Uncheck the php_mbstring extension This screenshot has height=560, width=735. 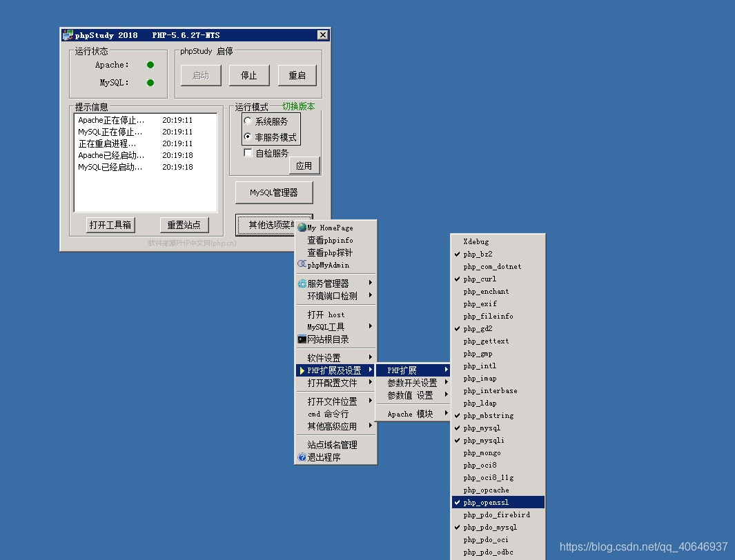[x=498, y=415]
